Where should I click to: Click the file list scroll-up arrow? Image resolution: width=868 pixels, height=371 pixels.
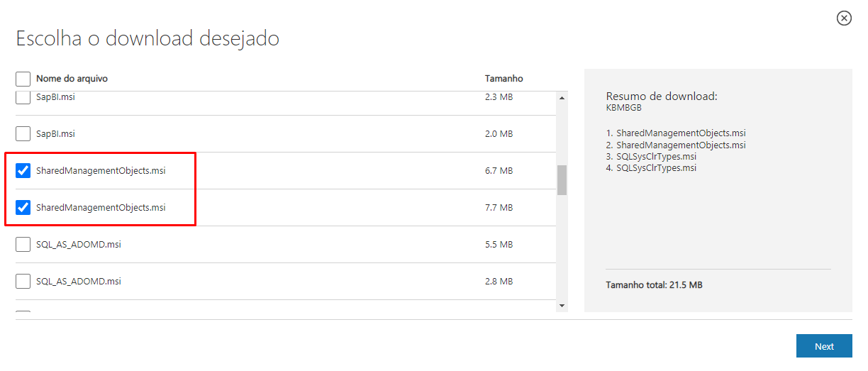click(562, 98)
